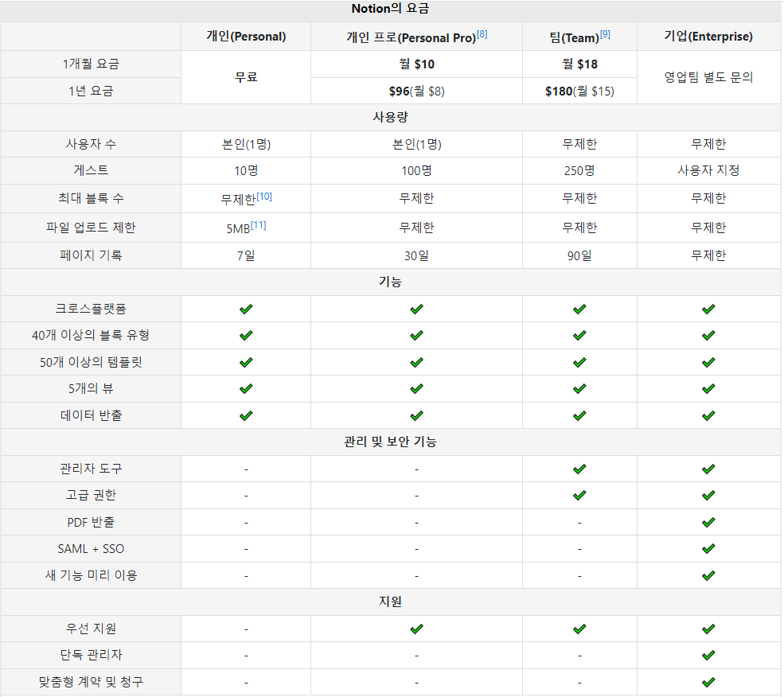Click 단독 관리자 checkmark in Enterprise column
784x697 pixels.
coord(708,656)
